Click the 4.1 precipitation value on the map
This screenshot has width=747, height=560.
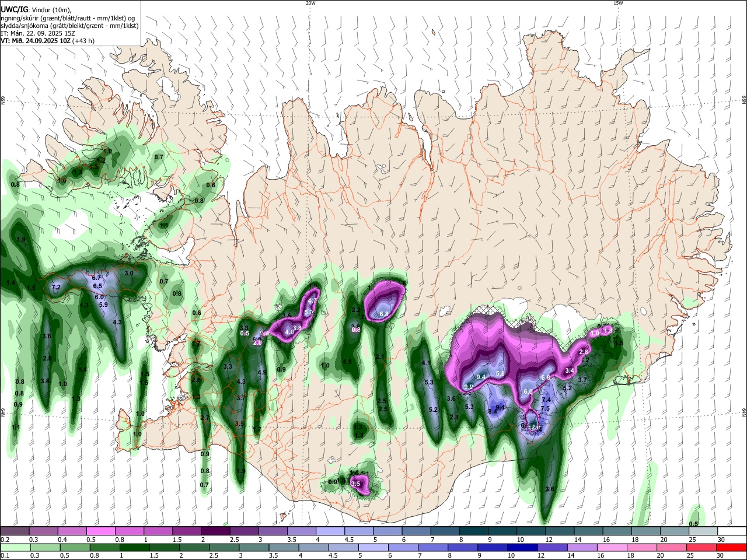(425, 363)
